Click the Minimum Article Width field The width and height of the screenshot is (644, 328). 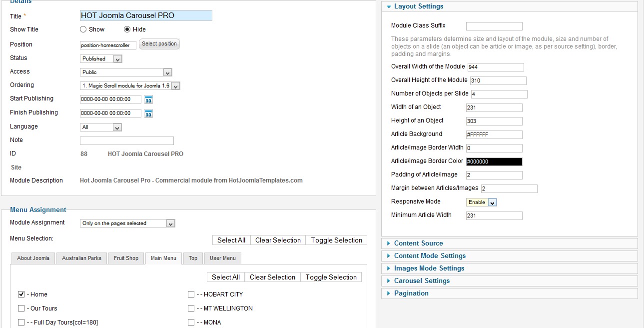(494, 216)
